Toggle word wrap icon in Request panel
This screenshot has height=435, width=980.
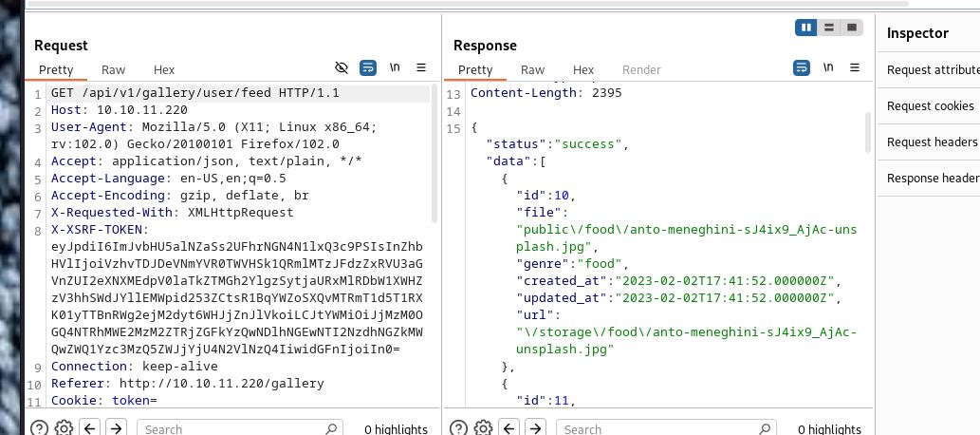368,67
